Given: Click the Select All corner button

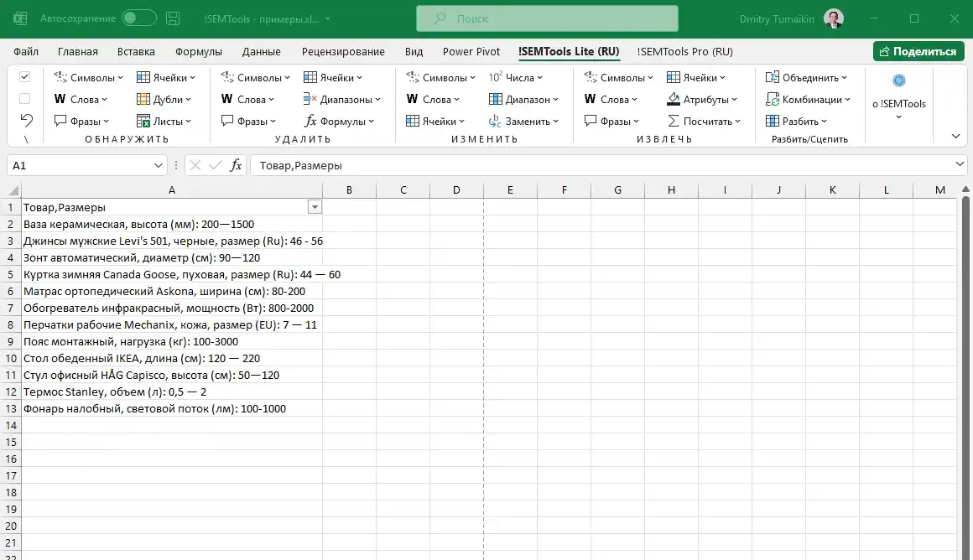Looking at the screenshot, I should click(x=13, y=189).
